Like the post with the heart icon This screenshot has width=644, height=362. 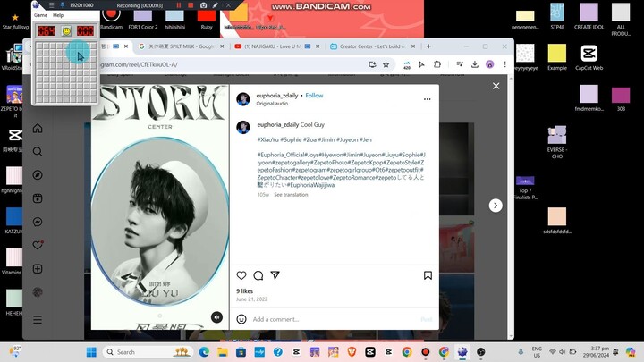[x=241, y=275]
